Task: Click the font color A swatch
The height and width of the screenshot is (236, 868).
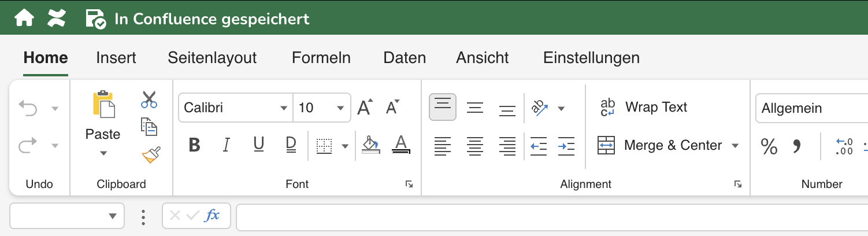Action: click(401, 145)
